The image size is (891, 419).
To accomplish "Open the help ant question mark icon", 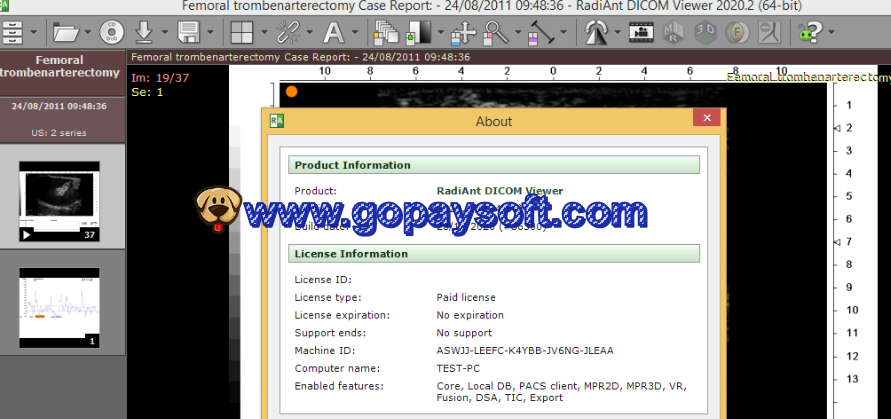I will click(x=810, y=32).
